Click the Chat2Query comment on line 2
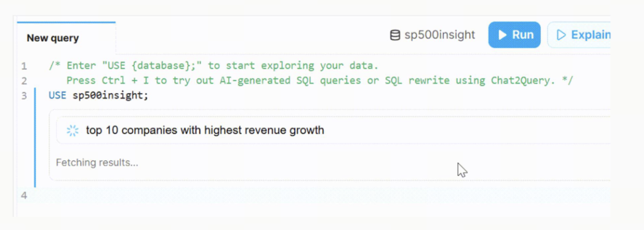 click(320, 81)
